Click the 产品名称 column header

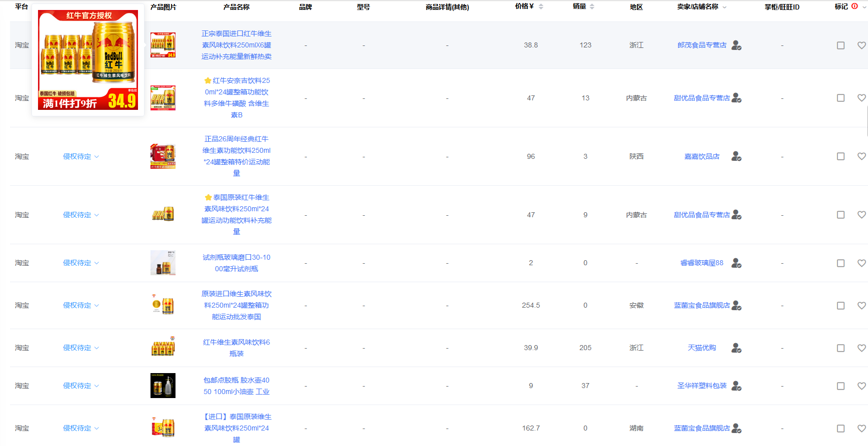pyautogui.click(x=236, y=7)
